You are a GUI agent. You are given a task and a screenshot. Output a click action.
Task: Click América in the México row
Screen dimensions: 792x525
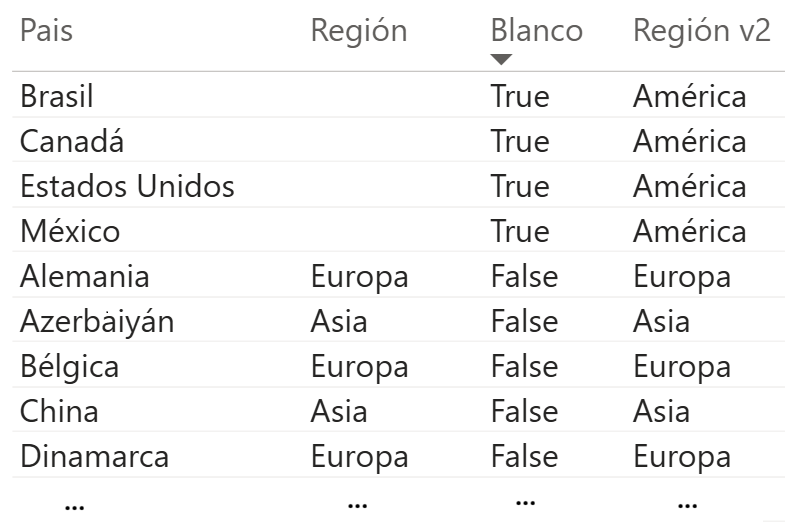pyautogui.click(x=689, y=232)
